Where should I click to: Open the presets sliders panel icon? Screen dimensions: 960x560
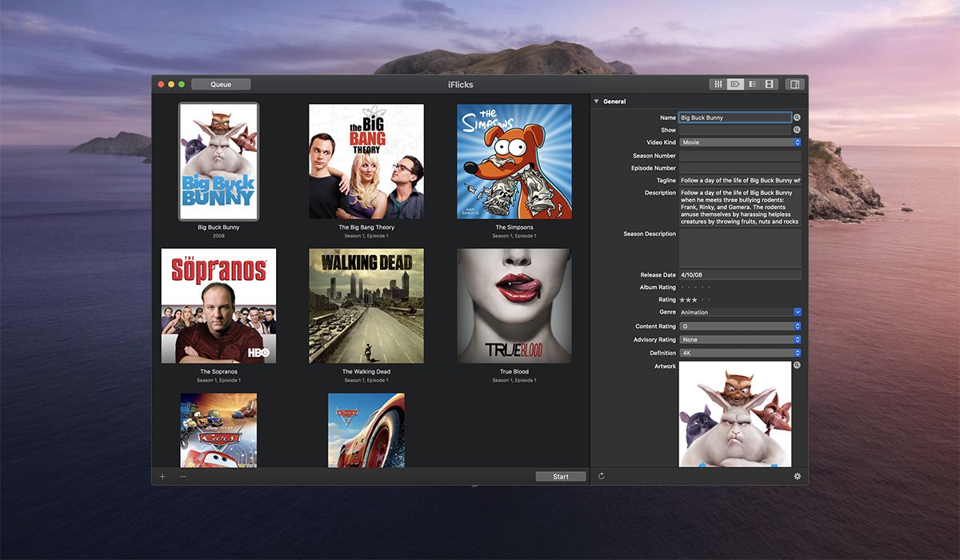point(718,84)
